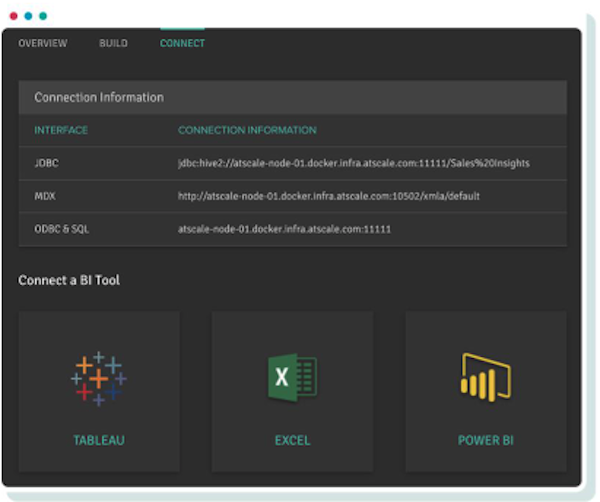Click the green window dot
Screen dimensions: 600x502
pyautogui.click(x=43, y=16)
